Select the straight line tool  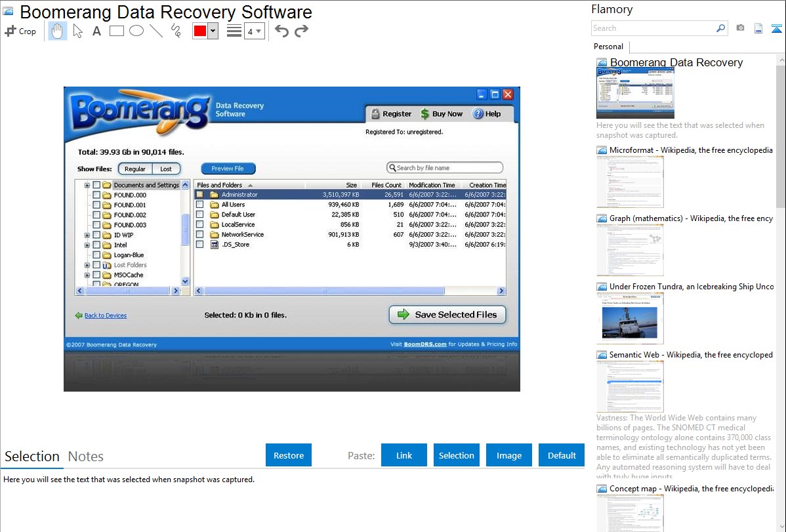(156, 31)
